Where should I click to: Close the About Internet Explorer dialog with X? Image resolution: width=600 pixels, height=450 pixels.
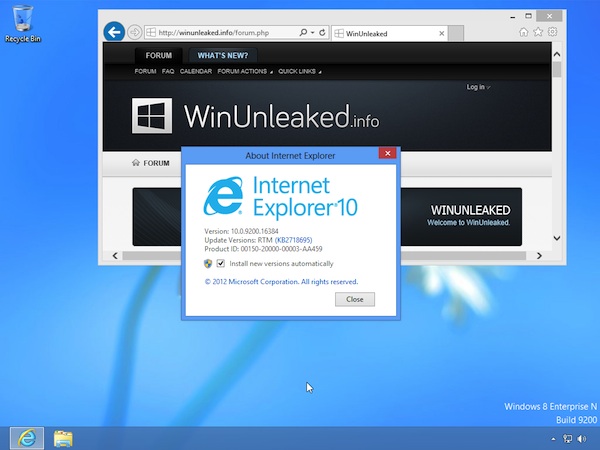pyautogui.click(x=388, y=153)
